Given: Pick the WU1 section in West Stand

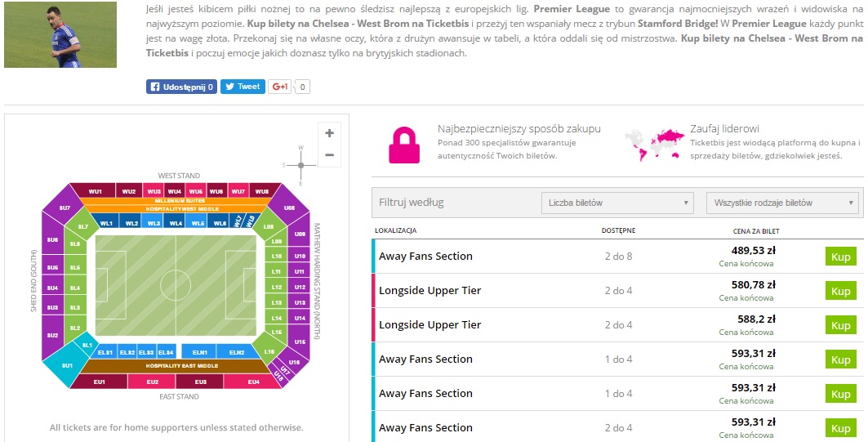Looking at the screenshot, I should pos(96,191).
